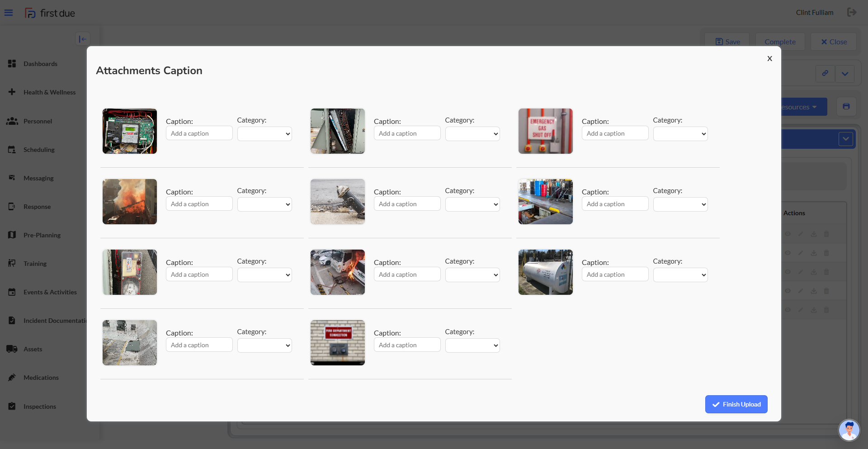Click the circuit board thumbnail
The image size is (868, 449).
(130, 131)
